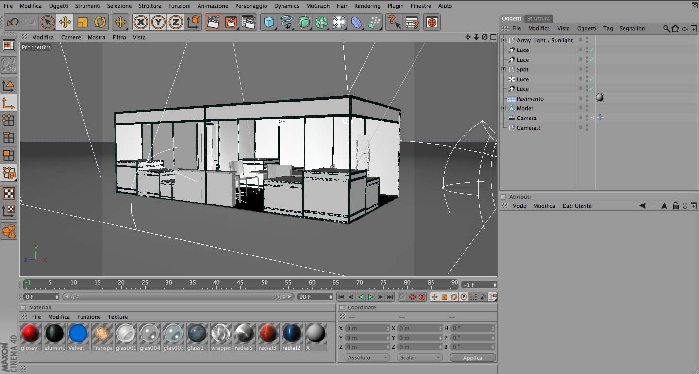Go to the start of animation
The height and width of the screenshot is (374, 699).
point(341,297)
